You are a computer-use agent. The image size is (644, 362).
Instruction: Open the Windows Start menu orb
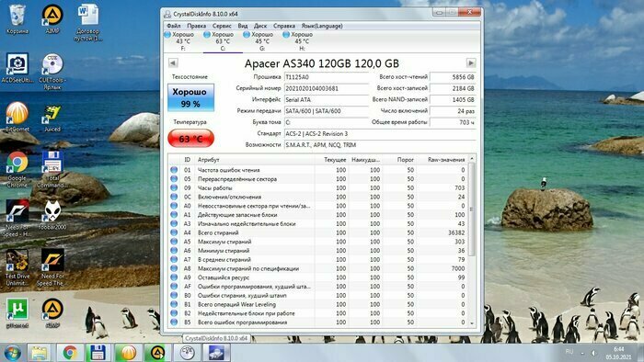[13, 353]
